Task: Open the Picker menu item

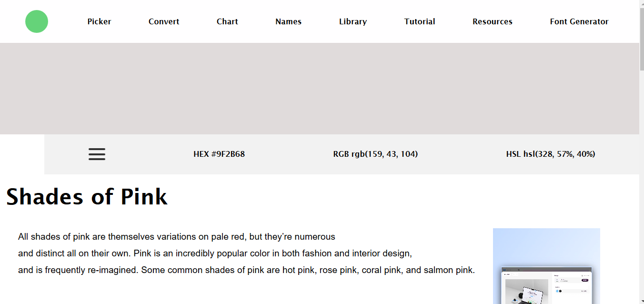Action: point(99,21)
